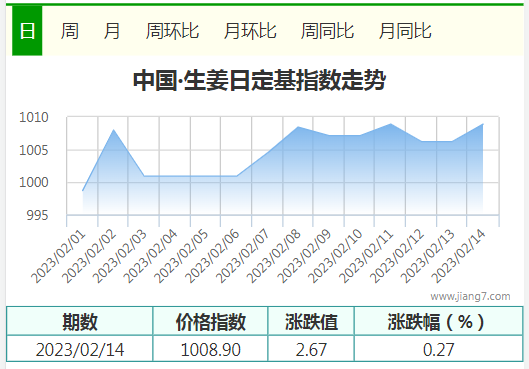This screenshot has width=529, height=369.
Task: Open the 周同比 tab
Action: [x=327, y=31]
